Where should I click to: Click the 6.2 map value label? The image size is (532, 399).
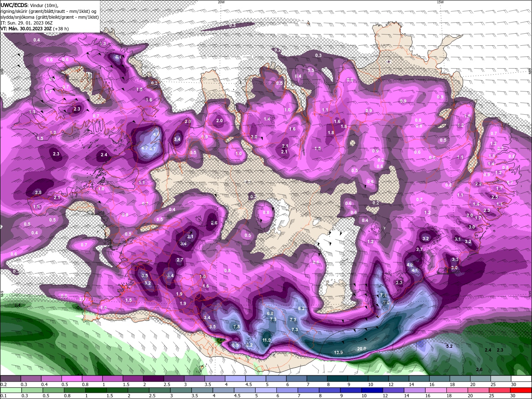point(302,308)
